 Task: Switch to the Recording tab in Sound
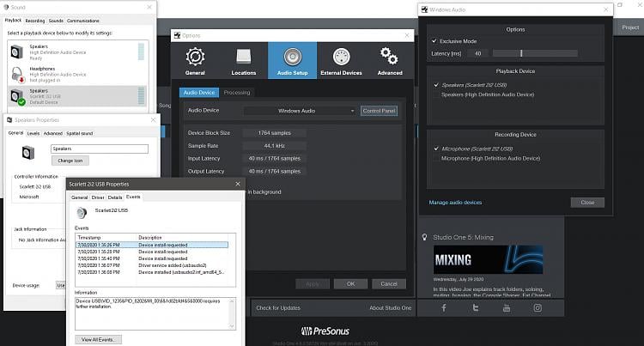coord(35,20)
